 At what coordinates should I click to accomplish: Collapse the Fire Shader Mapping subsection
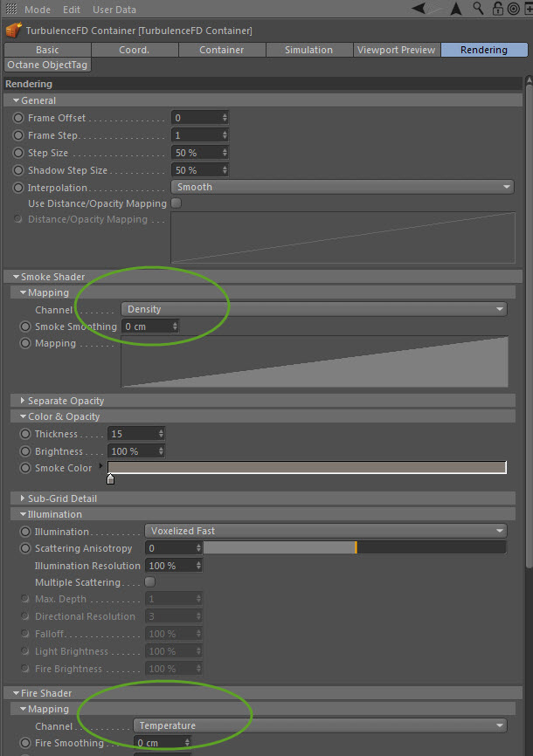coord(23,709)
